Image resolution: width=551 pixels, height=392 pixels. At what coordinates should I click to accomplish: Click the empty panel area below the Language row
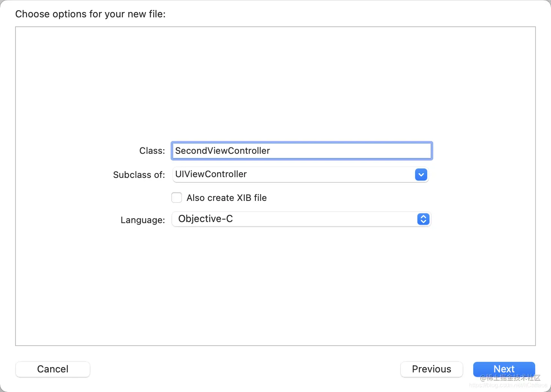pyautogui.click(x=275, y=286)
